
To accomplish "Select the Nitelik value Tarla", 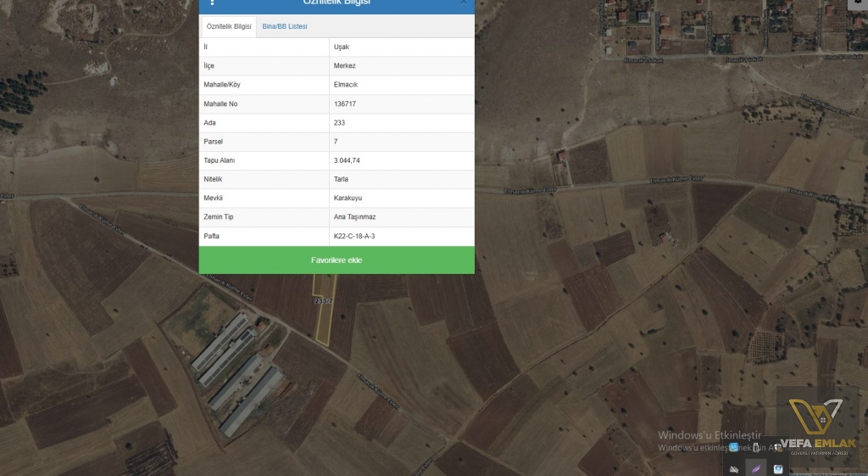I will click(341, 180).
